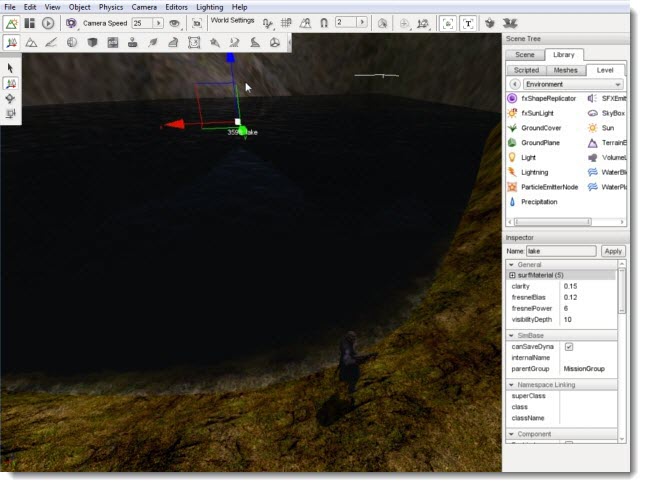The image size is (645, 487).
Task: Collapse the General inspector section
Action: [511, 264]
